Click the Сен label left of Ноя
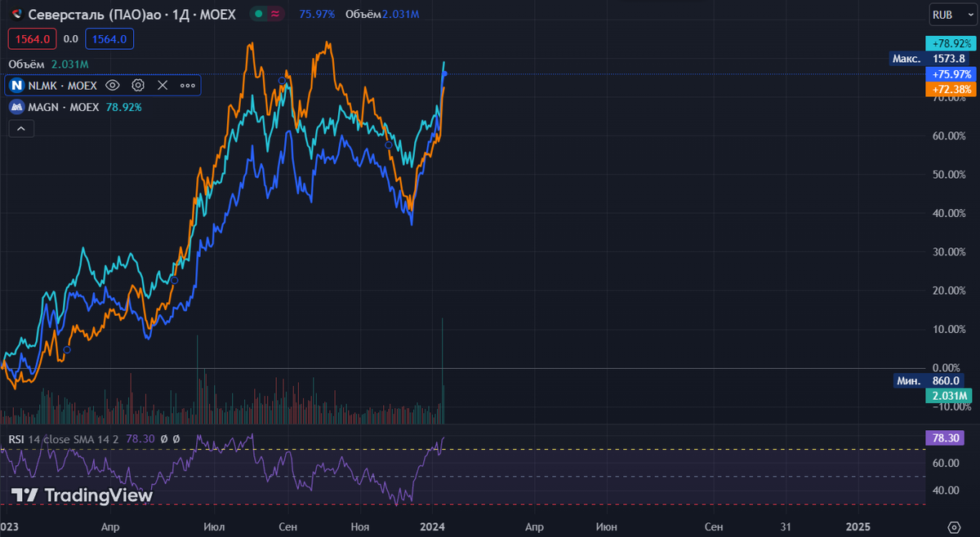980x537 pixels. tap(287, 527)
